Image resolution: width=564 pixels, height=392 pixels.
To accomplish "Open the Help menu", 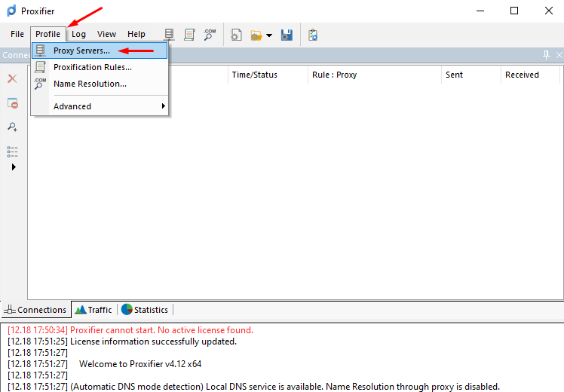I will [x=136, y=34].
